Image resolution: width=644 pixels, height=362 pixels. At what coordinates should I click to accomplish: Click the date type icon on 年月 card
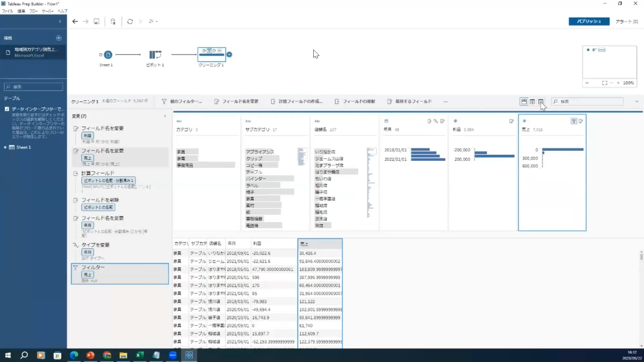click(x=386, y=121)
